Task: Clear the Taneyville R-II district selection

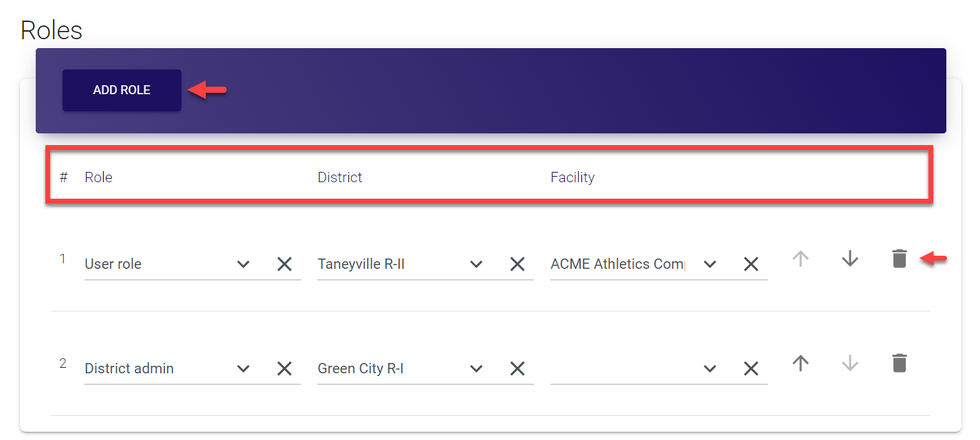Action: click(x=517, y=264)
